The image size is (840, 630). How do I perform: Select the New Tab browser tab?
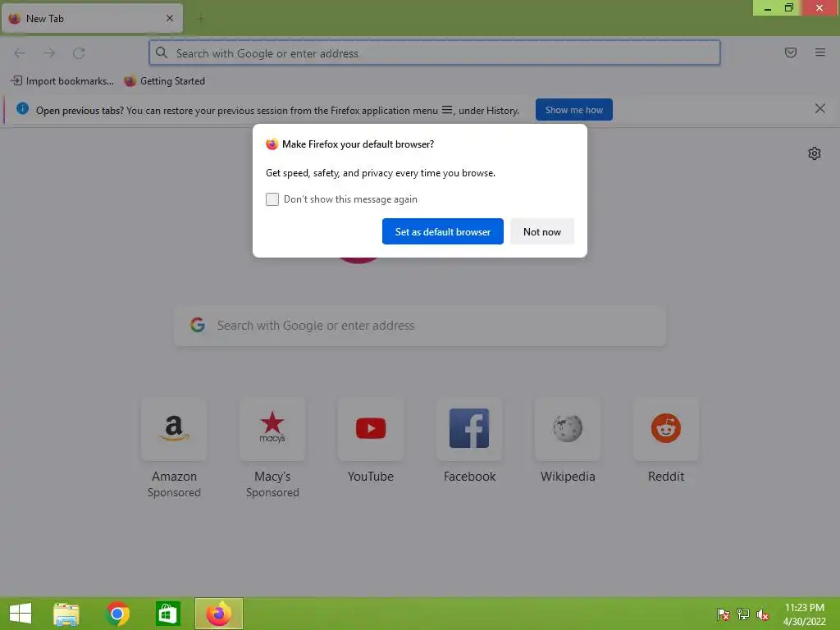[x=92, y=18]
